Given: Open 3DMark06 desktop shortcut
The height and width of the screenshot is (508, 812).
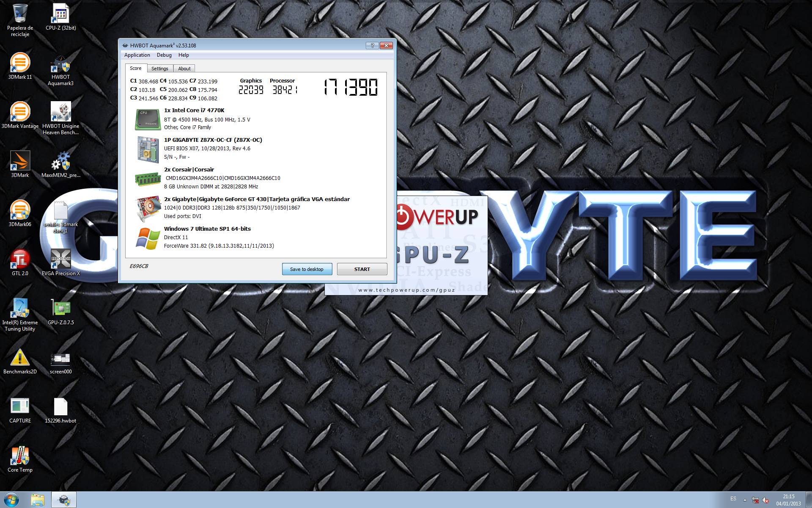Looking at the screenshot, I should [x=20, y=213].
